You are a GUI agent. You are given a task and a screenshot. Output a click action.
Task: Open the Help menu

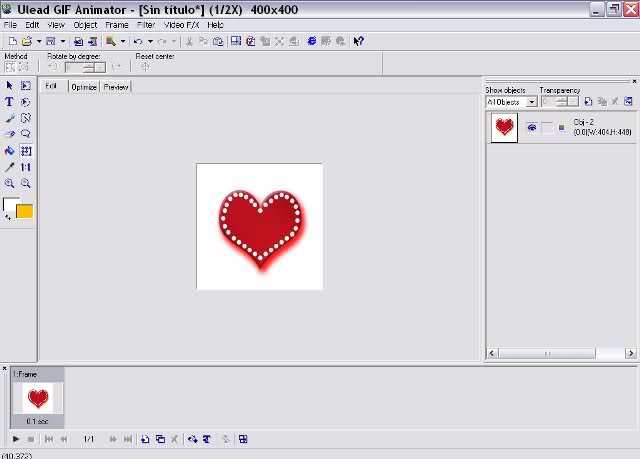(x=215, y=25)
